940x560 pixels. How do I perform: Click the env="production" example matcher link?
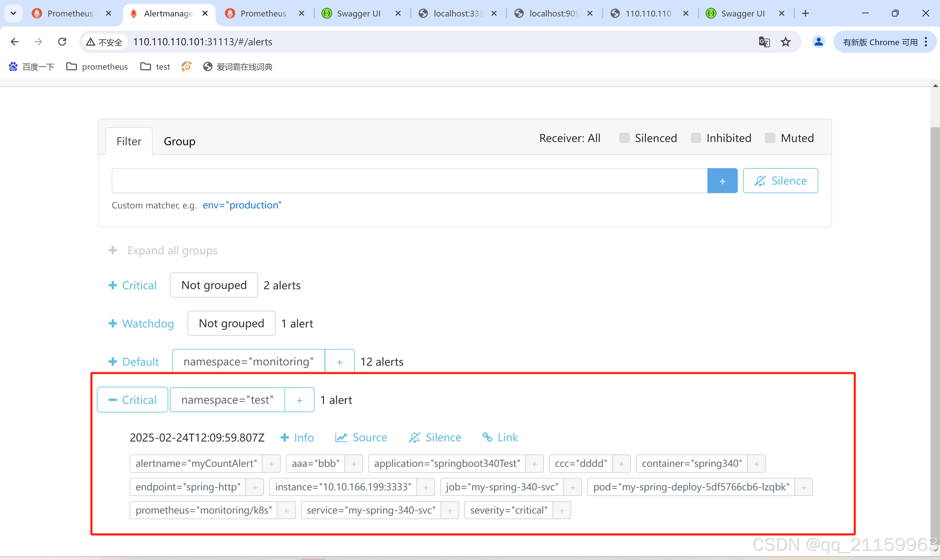[x=242, y=205]
